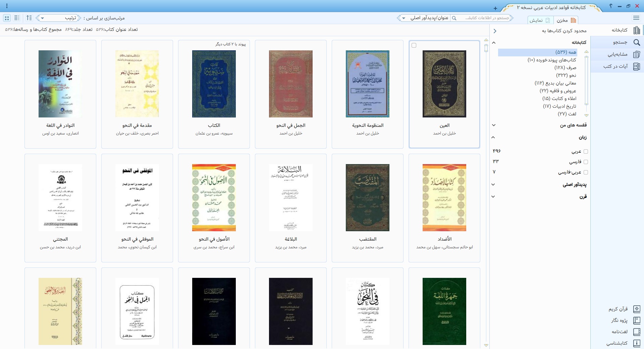Open the قرآن کریم icon

(636, 309)
